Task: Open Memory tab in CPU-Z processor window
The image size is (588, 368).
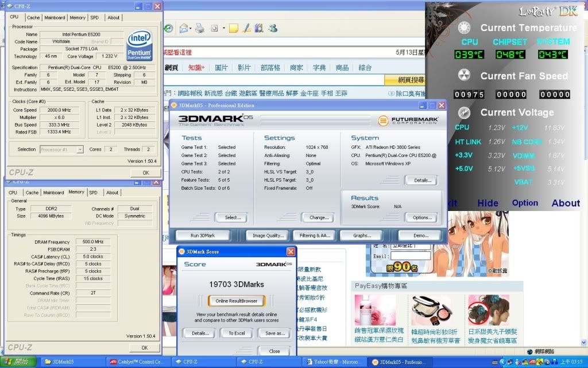Action: pyautogui.click(x=78, y=18)
